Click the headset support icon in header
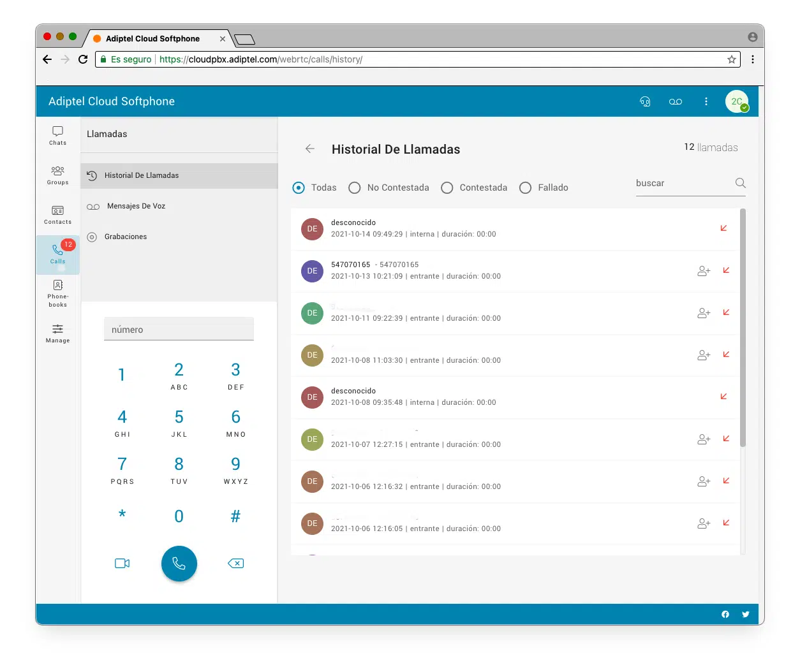The height and width of the screenshot is (672, 800). 645,101
